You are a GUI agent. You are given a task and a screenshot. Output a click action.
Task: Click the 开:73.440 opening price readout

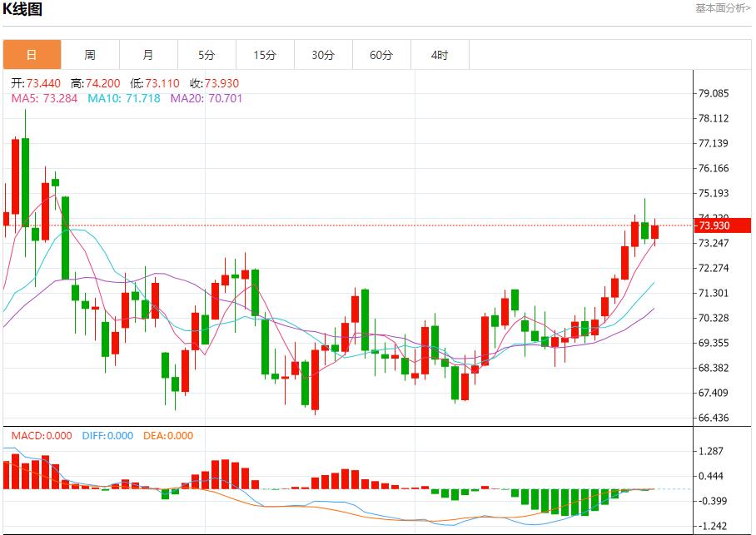(37, 83)
